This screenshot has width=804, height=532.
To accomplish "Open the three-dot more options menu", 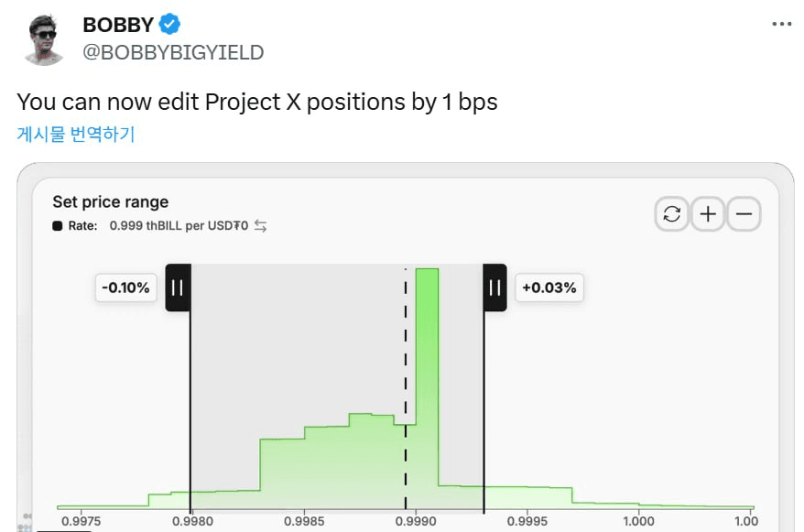I will point(781,24).
